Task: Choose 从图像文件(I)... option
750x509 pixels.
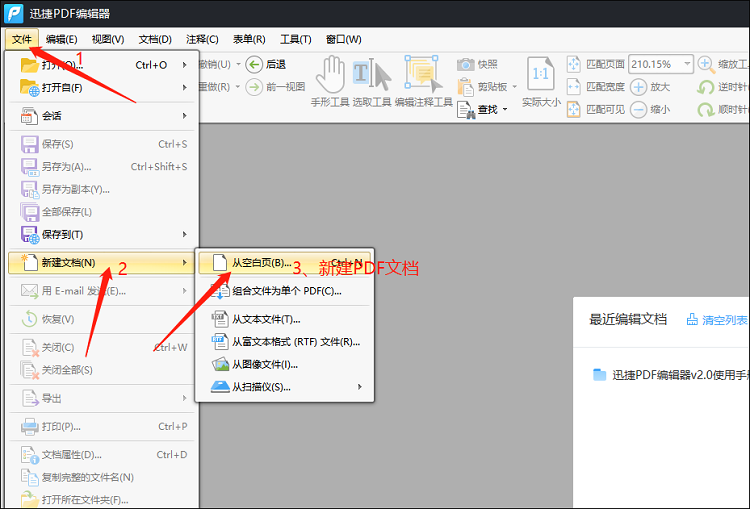Action: [x=285, y=365]
